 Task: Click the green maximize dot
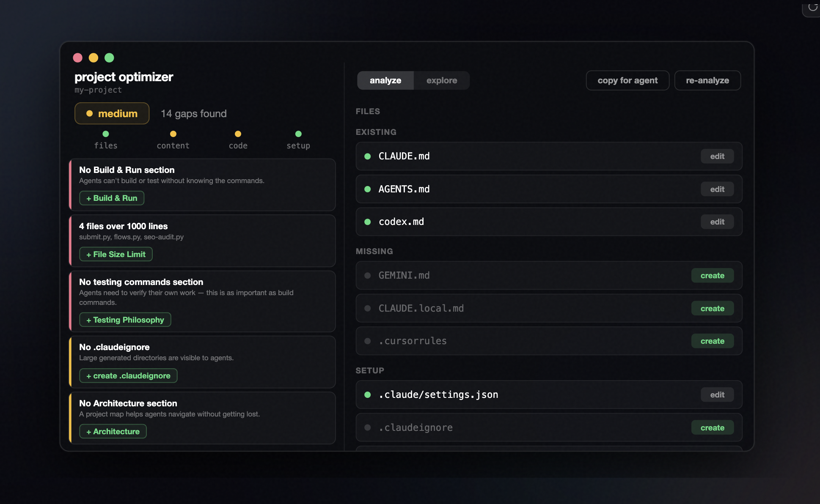109,58
